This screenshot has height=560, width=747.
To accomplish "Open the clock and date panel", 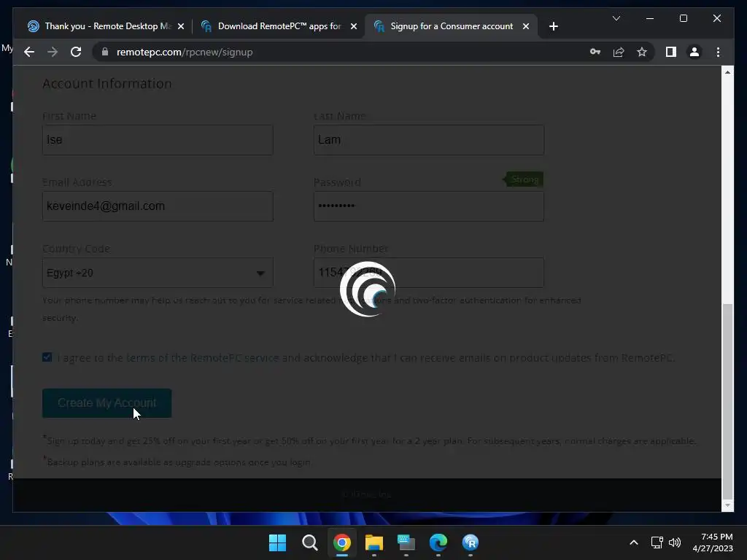I will pyautogui.click(x=713, y=542).
